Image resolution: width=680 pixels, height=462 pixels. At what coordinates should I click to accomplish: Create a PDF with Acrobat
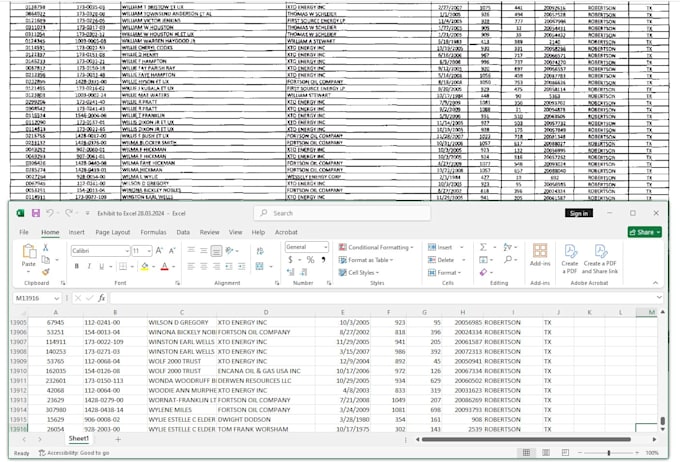[x=570, y=259]
